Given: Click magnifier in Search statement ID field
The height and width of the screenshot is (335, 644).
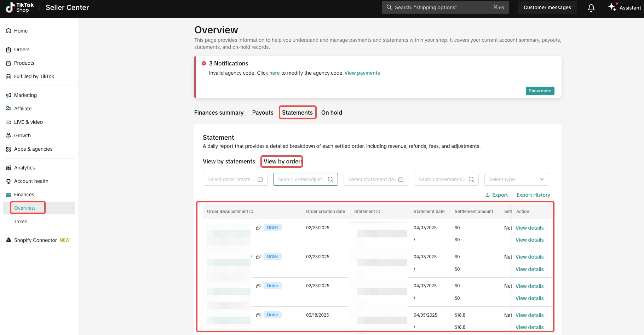Looking at the screenshot, I should coord(471,179).
